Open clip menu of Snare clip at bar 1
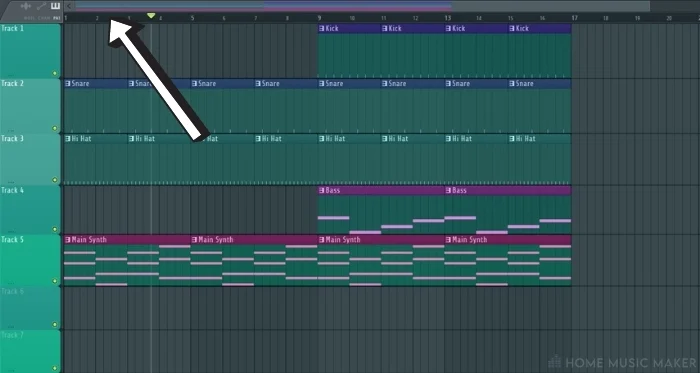Screen dimensions: 700x373 click(x=68, y=83)
